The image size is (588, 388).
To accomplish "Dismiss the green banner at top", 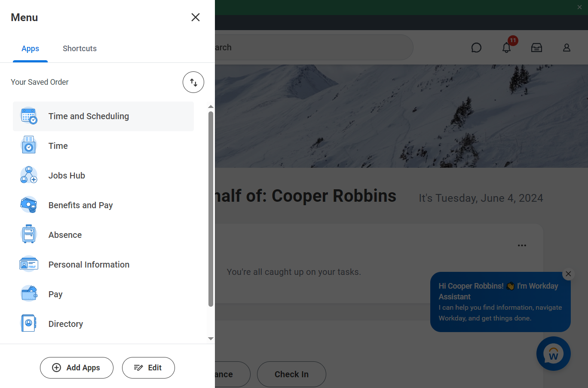I will (579, 7).
